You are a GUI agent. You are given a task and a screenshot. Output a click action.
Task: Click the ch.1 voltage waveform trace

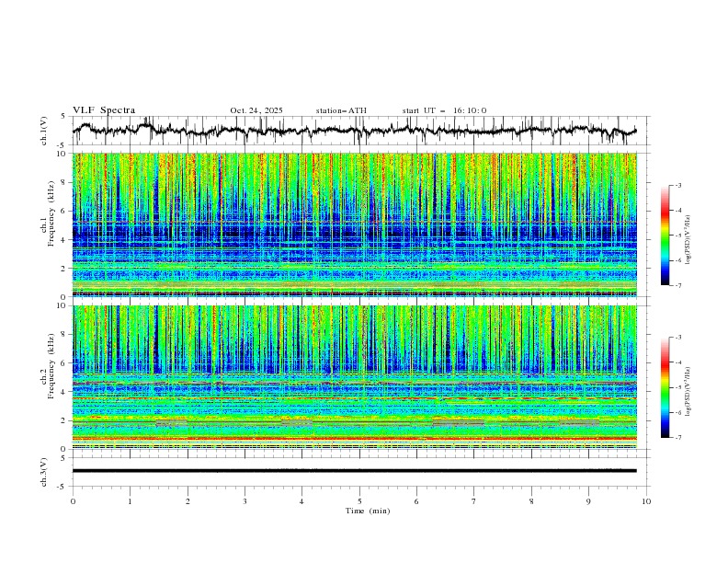click(x=354, y=131)
